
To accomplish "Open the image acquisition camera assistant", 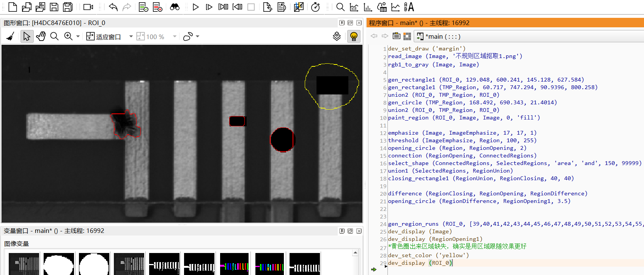I will coord(88,7).
